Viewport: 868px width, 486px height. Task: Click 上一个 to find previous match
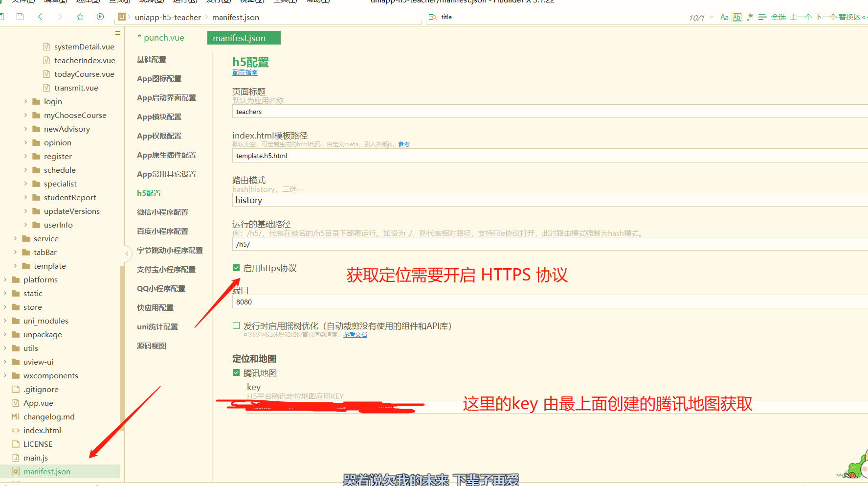[x=801, y=17]
